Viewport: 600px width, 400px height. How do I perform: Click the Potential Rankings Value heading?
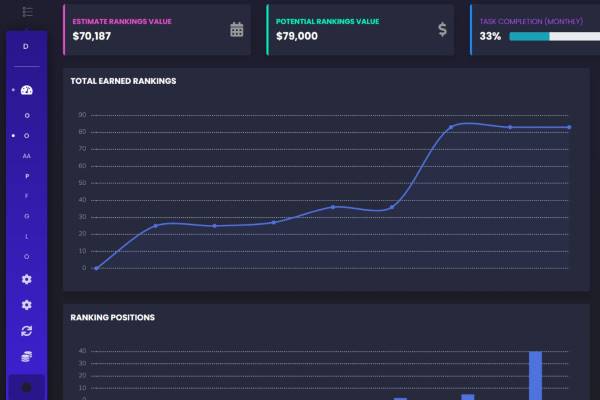click(328, 21)
